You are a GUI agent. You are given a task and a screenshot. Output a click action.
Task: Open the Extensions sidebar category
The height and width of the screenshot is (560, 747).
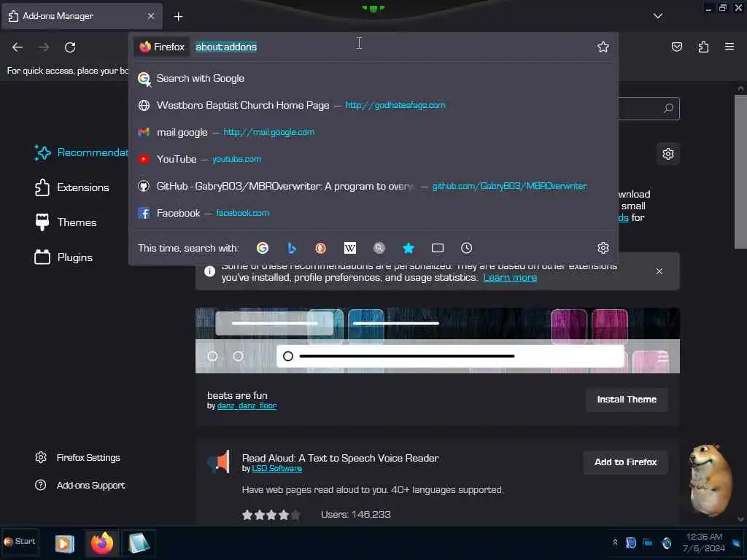(71, 187)
